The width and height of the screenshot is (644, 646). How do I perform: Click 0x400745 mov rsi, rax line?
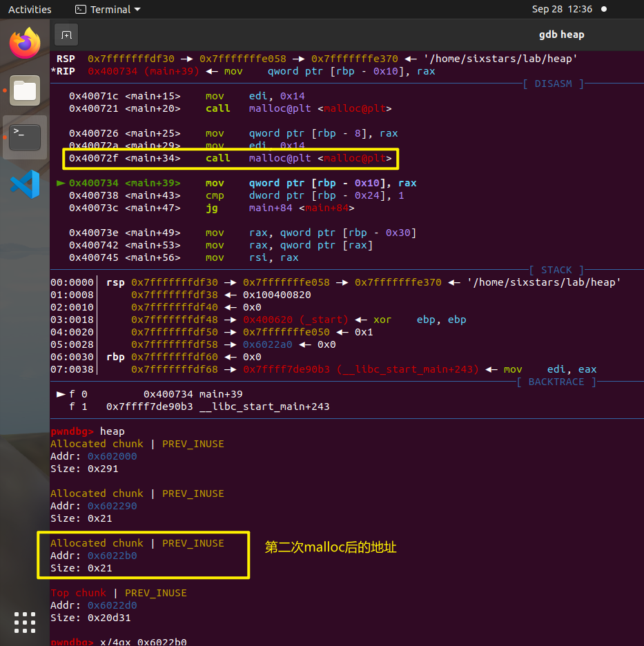click(x=184, y=257)
